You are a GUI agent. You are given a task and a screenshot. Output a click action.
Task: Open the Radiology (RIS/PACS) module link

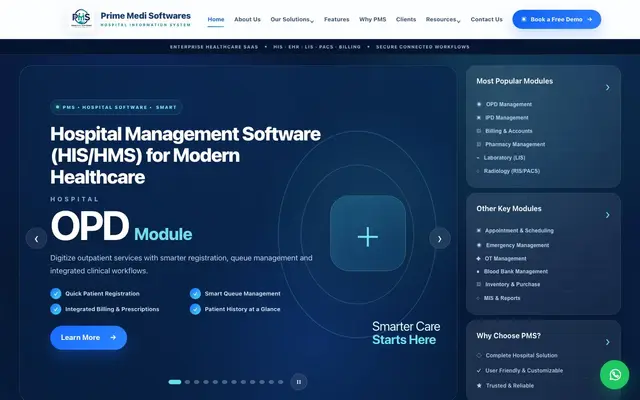coord(512,171)
